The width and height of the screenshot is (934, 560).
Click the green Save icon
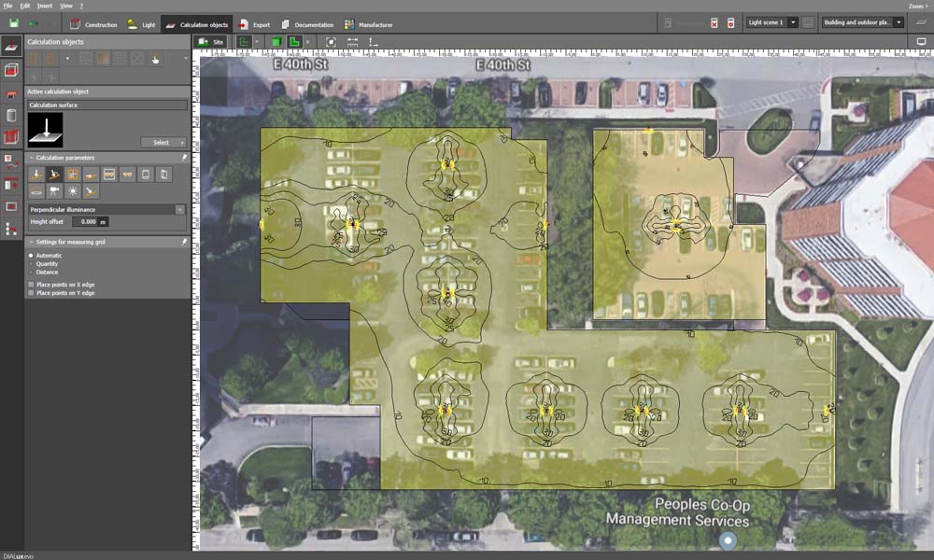[14, 23]
